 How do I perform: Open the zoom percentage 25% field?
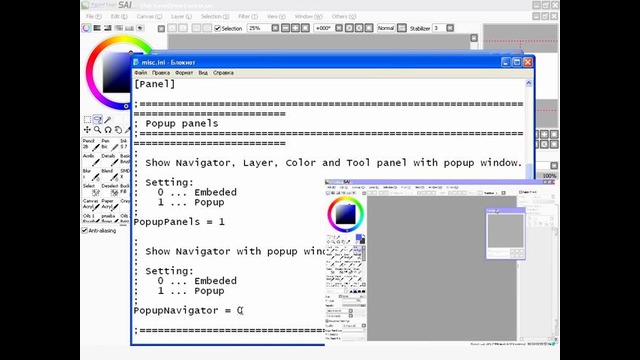259,28
